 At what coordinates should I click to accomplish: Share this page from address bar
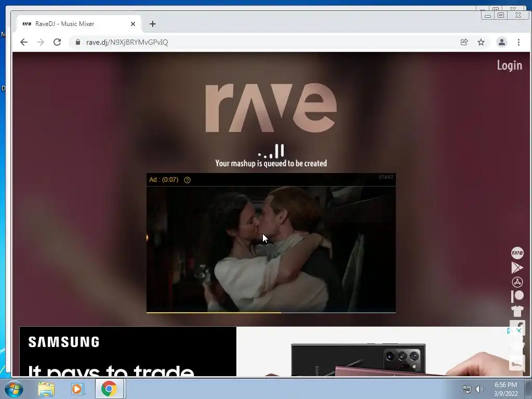coord(464,42)
